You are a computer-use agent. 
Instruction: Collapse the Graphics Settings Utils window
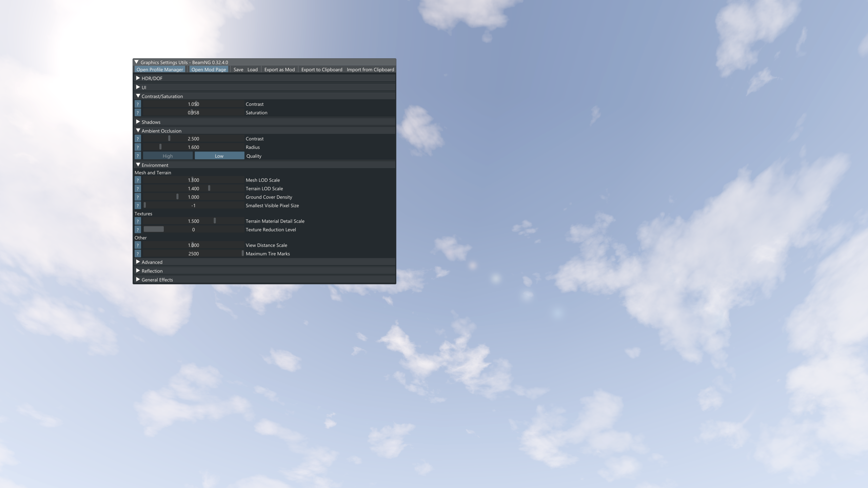point(136,62)
